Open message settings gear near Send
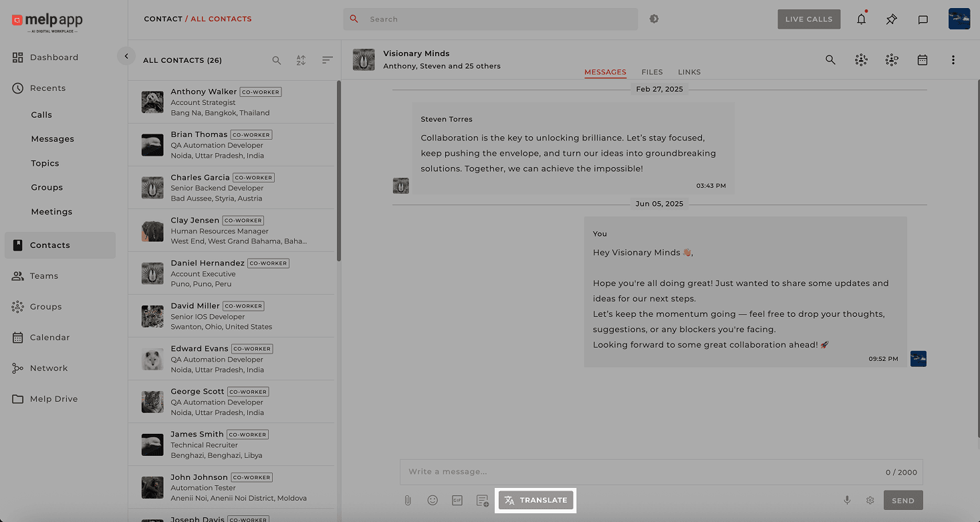The height and width of the screenshot is (522, 980). tap(870, 500)
